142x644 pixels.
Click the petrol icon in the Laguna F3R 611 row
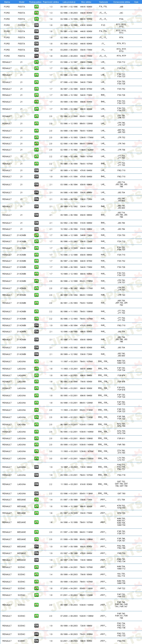pos(36,438)
